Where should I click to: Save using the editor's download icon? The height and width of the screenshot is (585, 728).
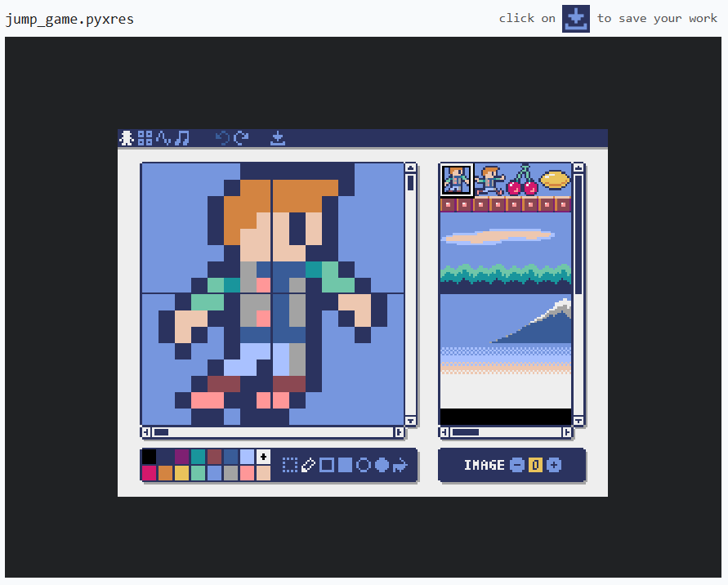click(278, 138)
